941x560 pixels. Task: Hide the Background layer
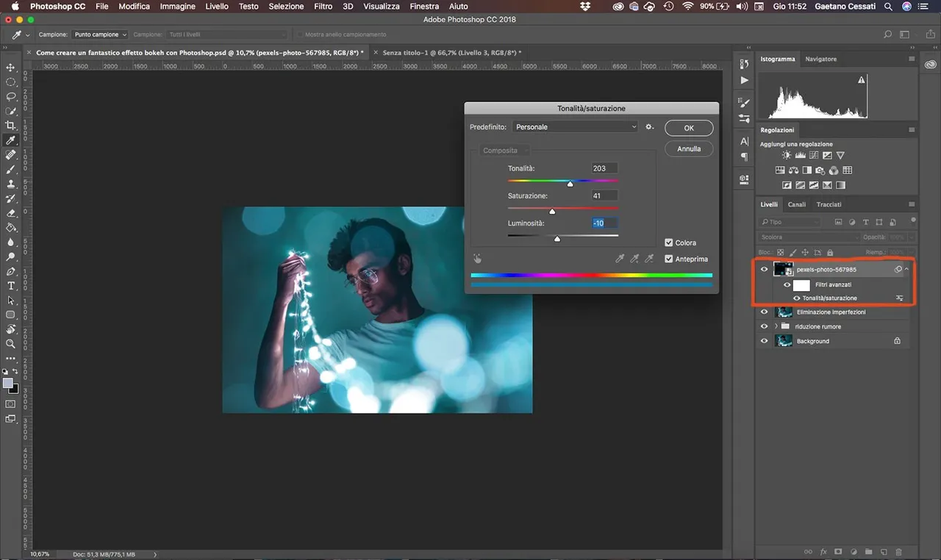coord(765,341)
